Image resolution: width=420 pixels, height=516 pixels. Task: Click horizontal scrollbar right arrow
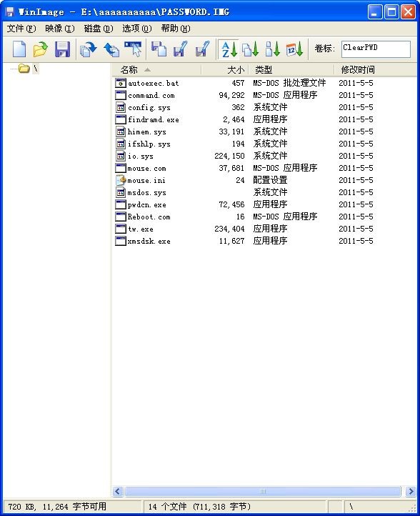(411, 492)
